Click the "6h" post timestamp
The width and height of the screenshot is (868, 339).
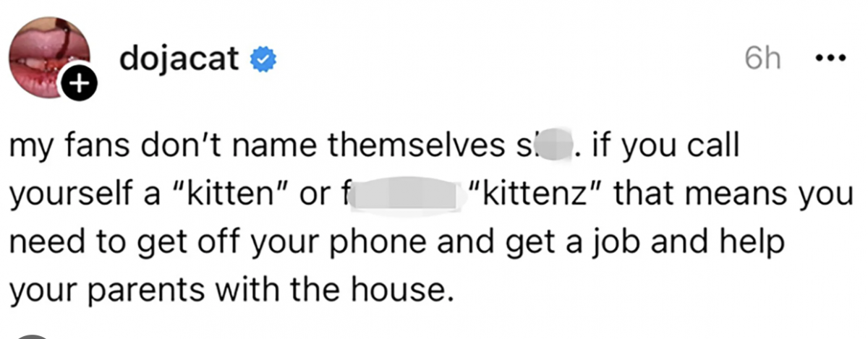[762, 59]
